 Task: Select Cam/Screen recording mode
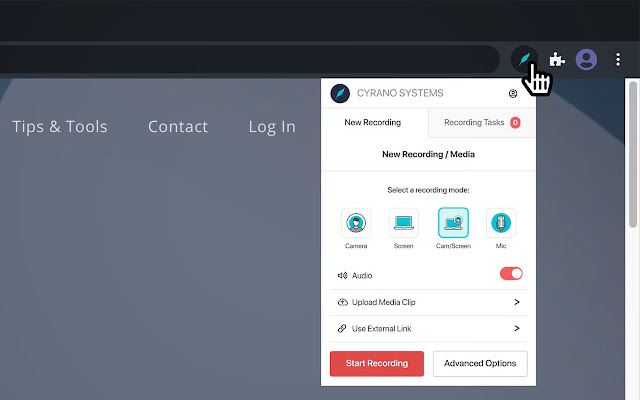453,223
